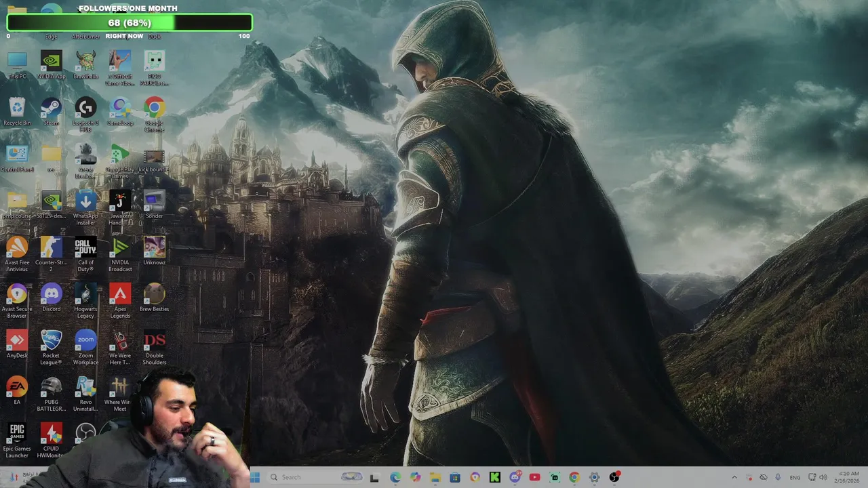Click the followers goal progress bar
The image size is (868, 488).
tap(129, 23)
